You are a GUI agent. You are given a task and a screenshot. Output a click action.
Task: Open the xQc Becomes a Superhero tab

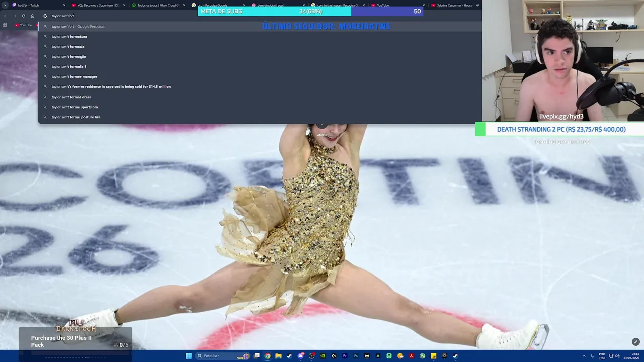click(98, 5)
